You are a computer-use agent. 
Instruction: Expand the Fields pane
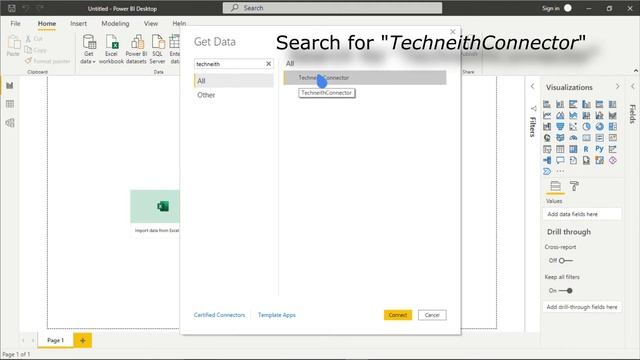(x=633, y=86)
